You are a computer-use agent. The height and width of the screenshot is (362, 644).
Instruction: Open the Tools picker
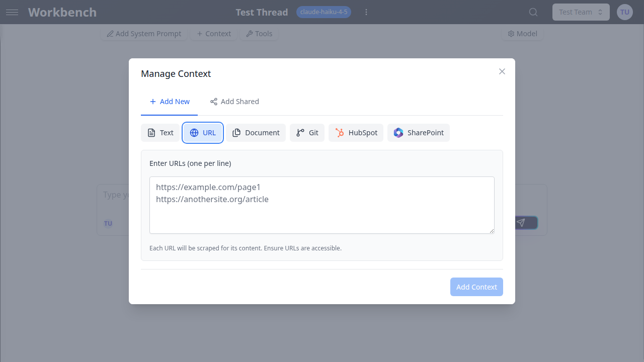point(259,33)
